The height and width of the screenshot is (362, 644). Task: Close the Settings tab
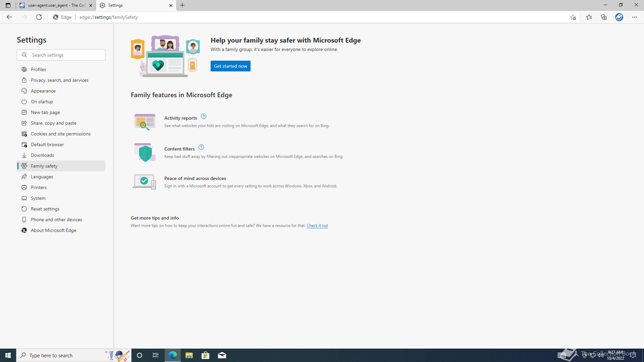(x=171, y=5)
